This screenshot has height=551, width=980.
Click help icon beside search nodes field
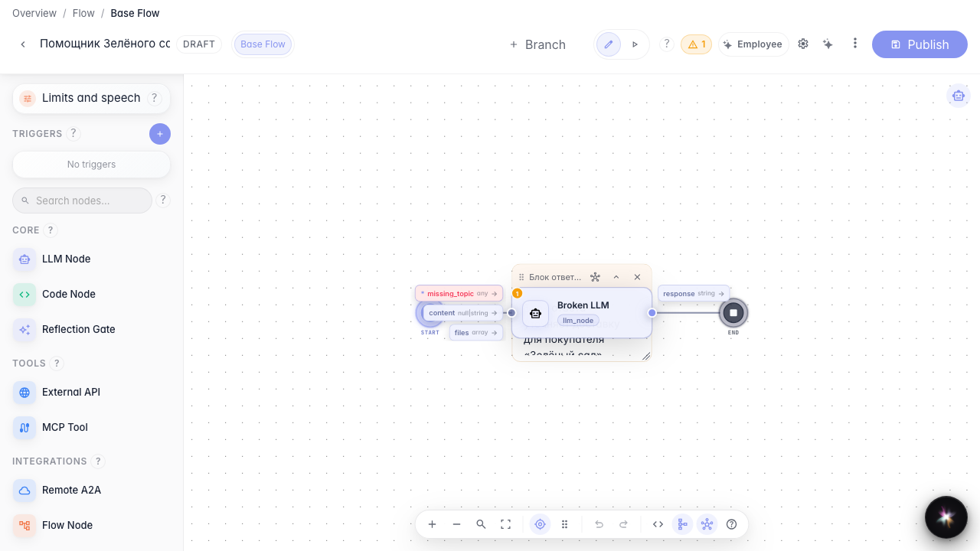(163, 200)
